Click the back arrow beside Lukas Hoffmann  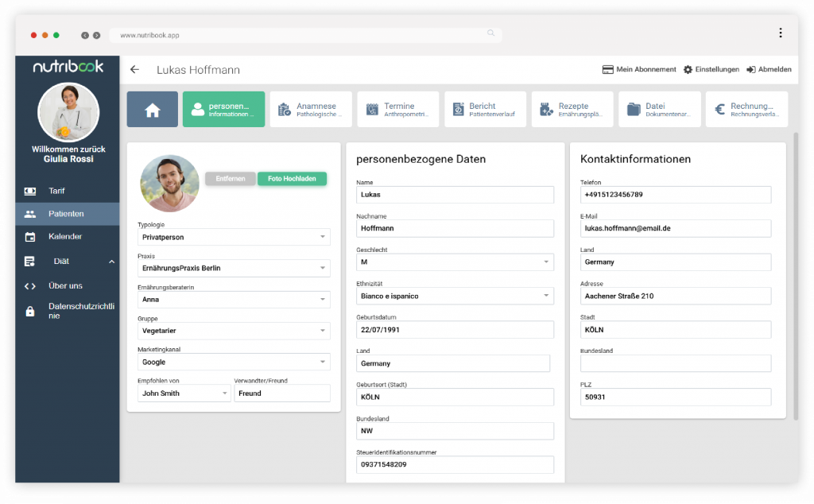[134, 70]
